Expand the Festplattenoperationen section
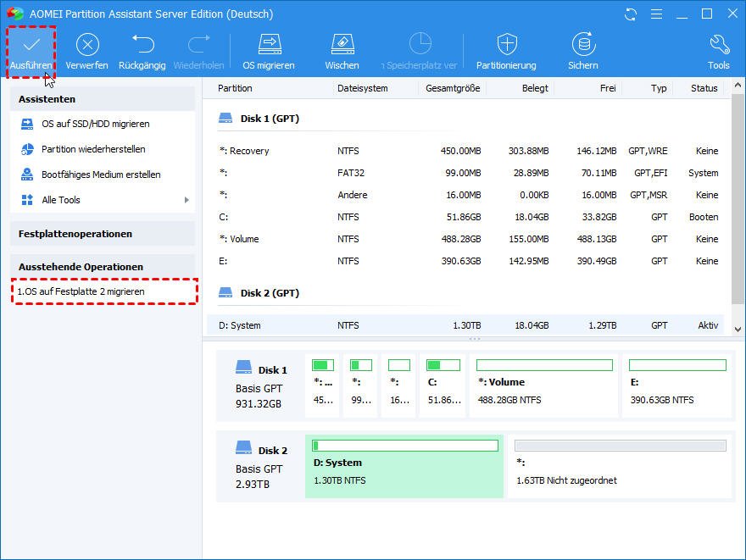 tap(103, 233)
